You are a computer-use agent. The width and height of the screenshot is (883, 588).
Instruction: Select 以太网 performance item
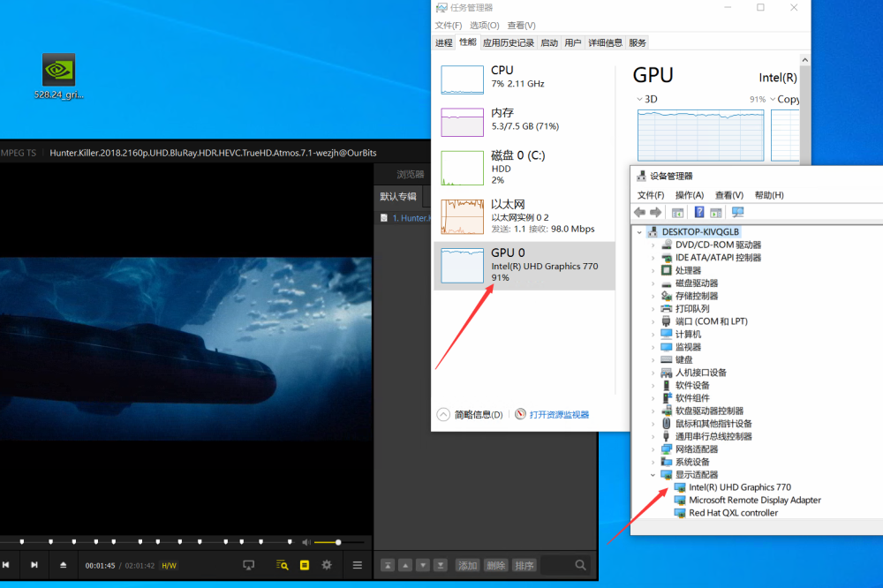pyautogui.click(x=525, y=216)
